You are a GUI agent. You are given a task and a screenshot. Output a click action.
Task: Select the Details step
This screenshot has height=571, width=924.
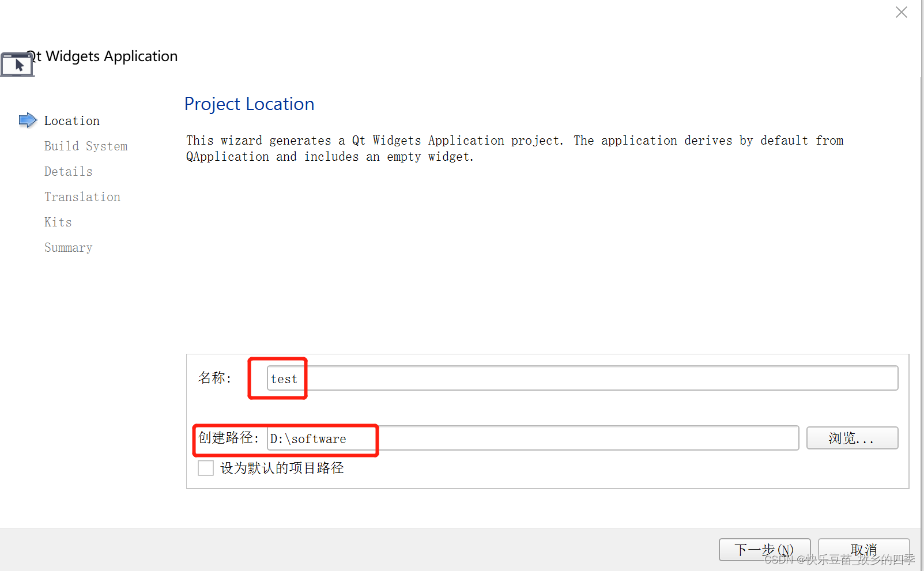[x=69, y=172]
